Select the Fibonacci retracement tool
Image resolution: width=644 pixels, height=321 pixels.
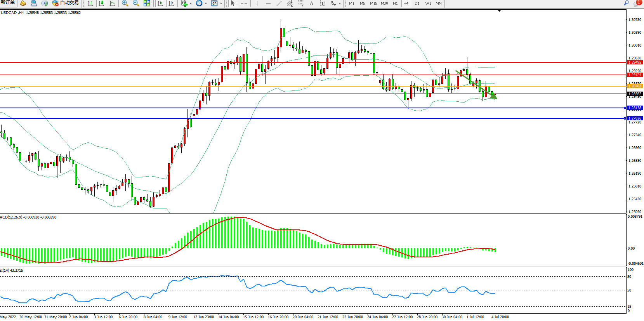tap(301, 3)
